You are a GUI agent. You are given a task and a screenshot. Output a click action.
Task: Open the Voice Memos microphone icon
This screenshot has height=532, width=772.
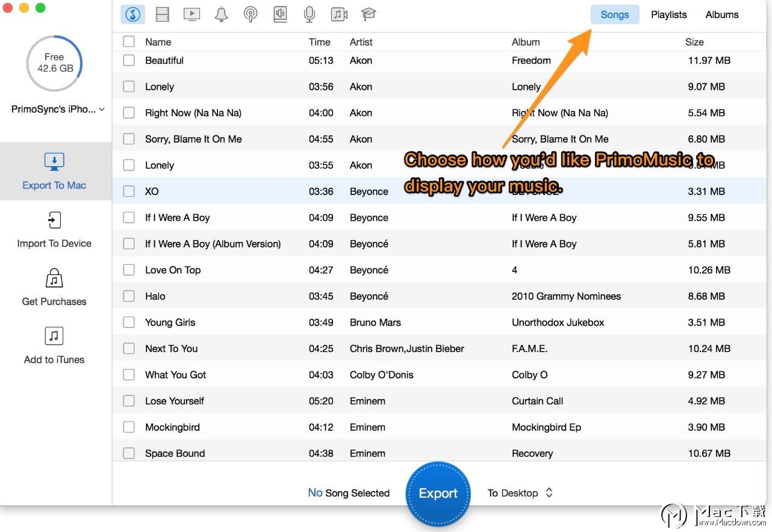pos(310,14)
